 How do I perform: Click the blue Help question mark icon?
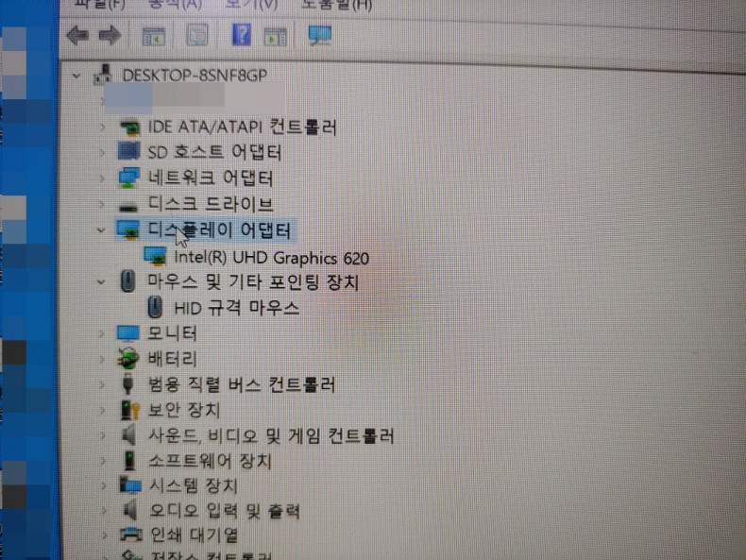(241, 36)
